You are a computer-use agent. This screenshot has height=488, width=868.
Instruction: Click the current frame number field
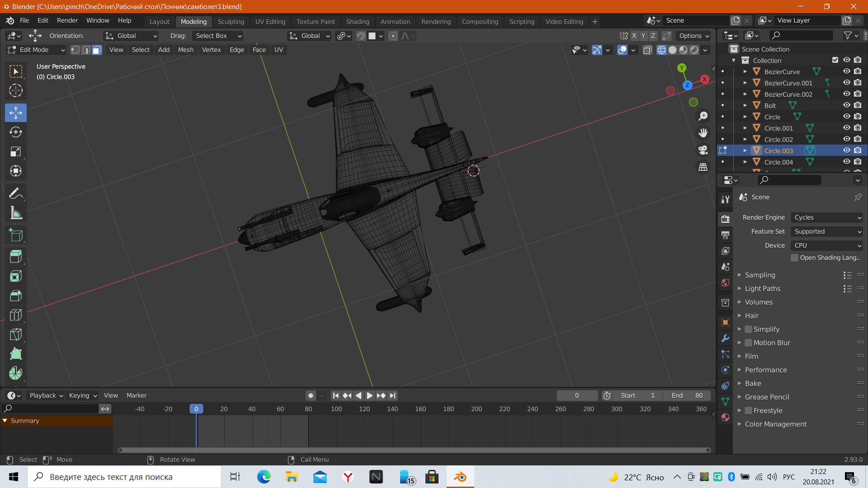pos(577,396)
